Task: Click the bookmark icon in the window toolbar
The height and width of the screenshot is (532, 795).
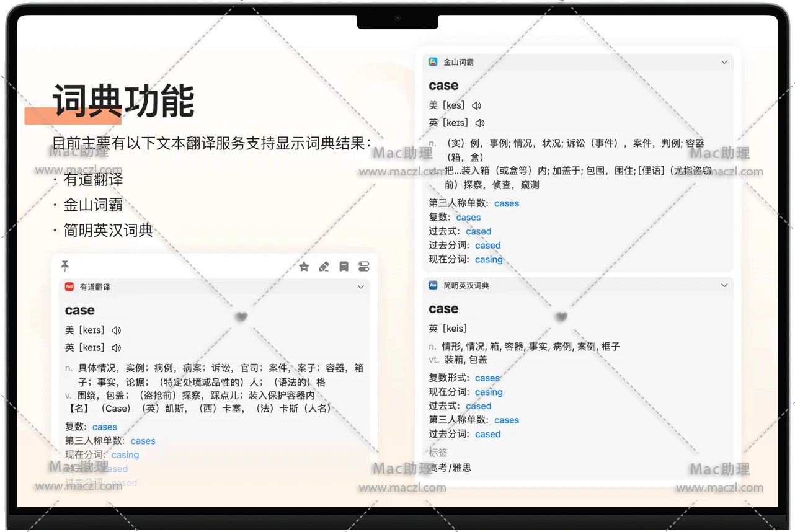Action: [344, 267]
